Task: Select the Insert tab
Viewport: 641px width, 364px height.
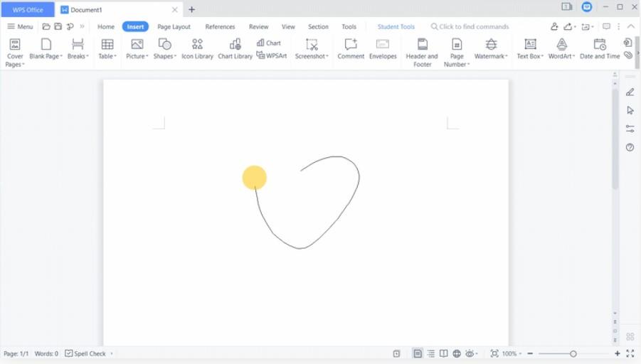Action: coord(135,26)
